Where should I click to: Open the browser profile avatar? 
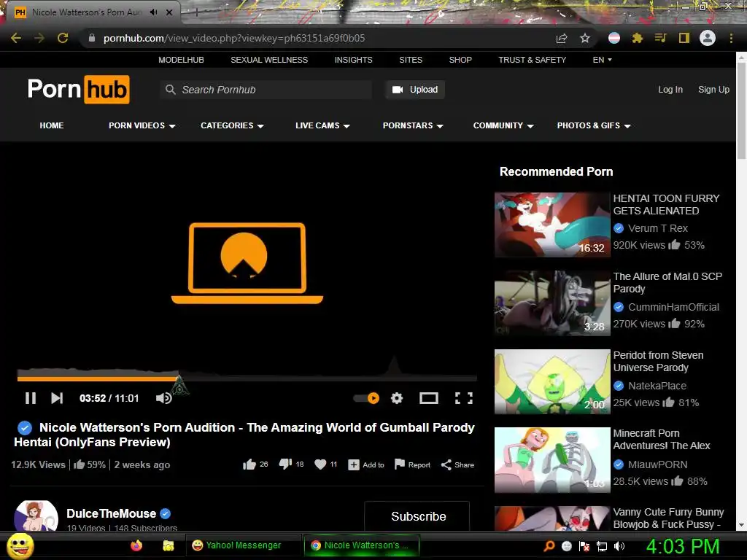[708, 38]
